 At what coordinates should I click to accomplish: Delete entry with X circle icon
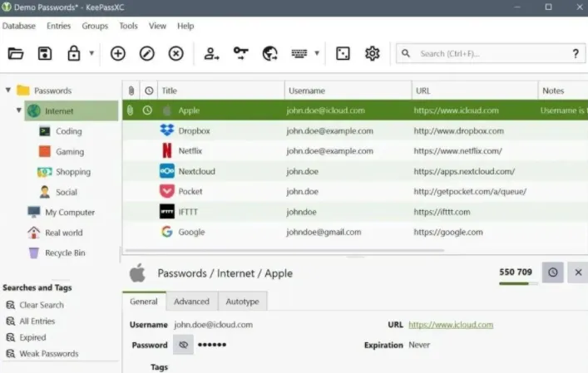click(x=175, y=53)
